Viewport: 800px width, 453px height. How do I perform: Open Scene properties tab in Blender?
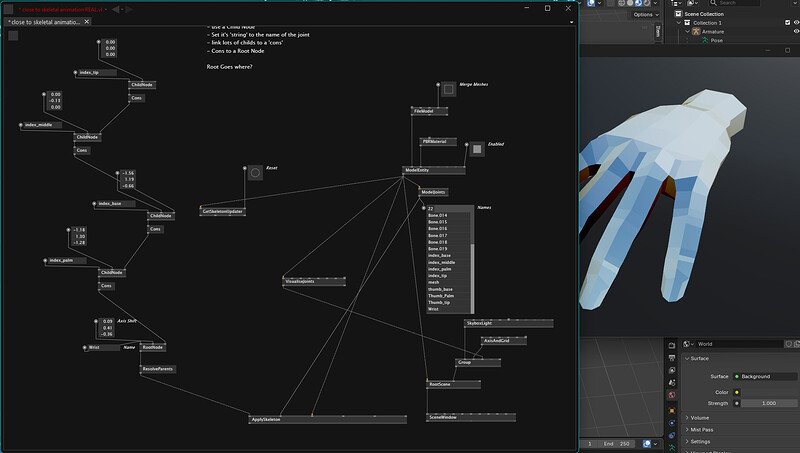tap(671, 383)
